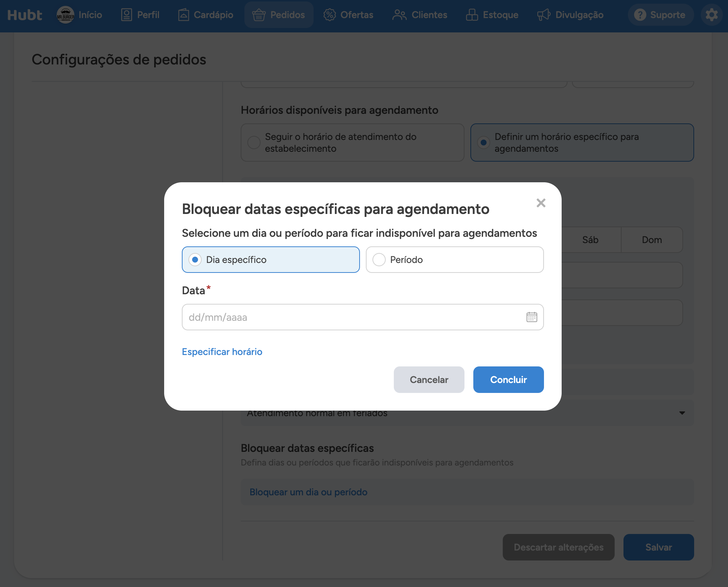Click the Clientes people icon
The image size is (728, 587).
(399, 15)
